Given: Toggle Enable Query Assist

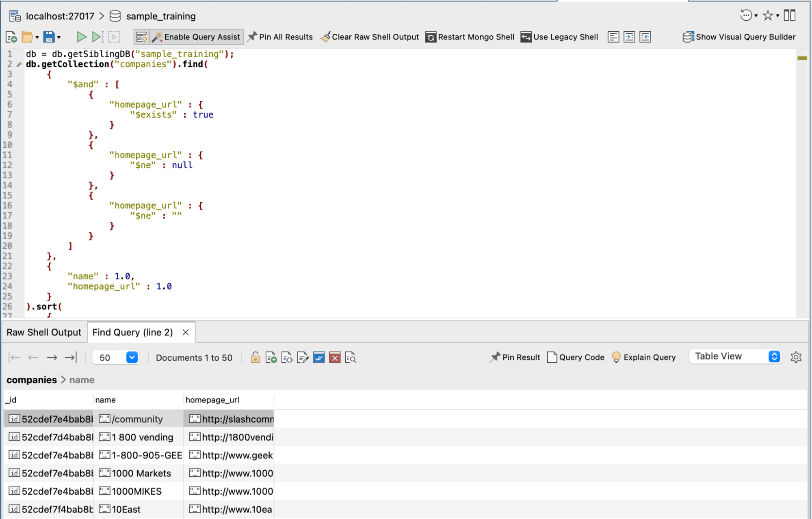Looking at the screenshot, I should tap(197, 37).
